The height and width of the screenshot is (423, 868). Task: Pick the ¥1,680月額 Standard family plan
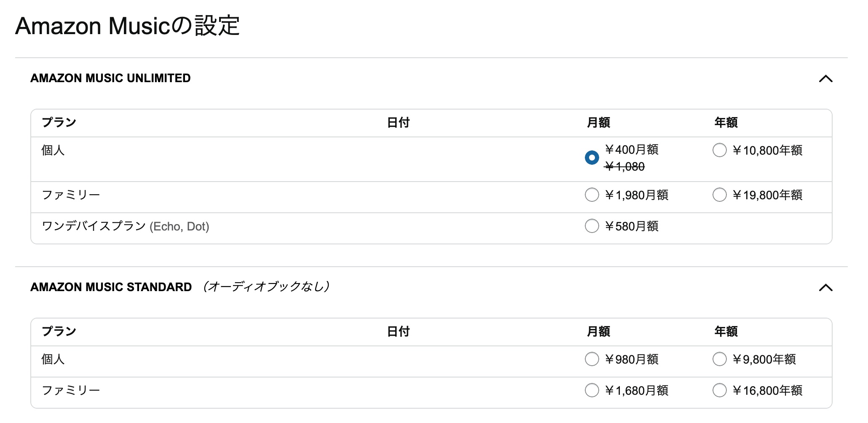coord(592,390)
